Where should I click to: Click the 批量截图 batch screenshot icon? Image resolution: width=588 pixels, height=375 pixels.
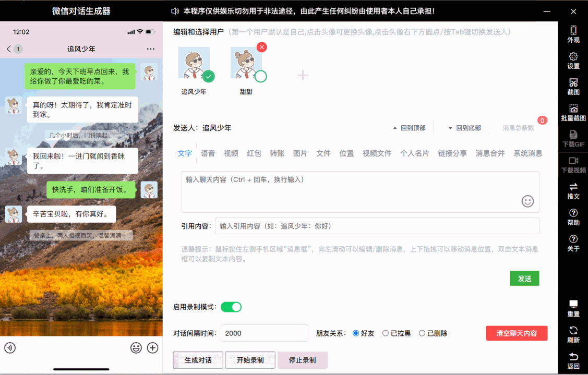tap(573, 109)
